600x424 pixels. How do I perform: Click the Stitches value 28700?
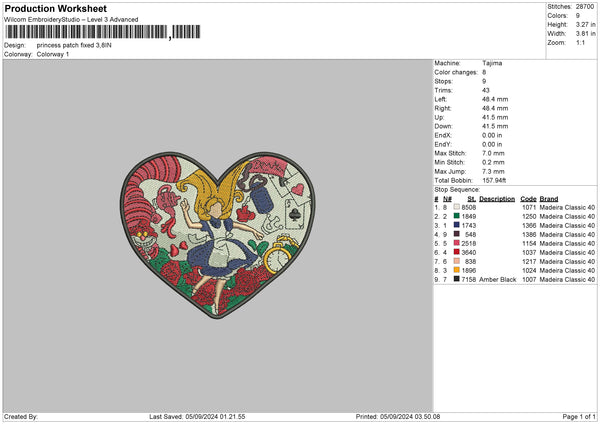click(x=585, y=7)
